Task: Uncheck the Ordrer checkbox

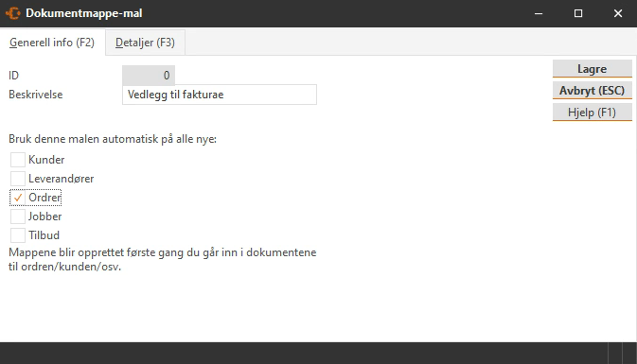Action: [x=18, y=198]
